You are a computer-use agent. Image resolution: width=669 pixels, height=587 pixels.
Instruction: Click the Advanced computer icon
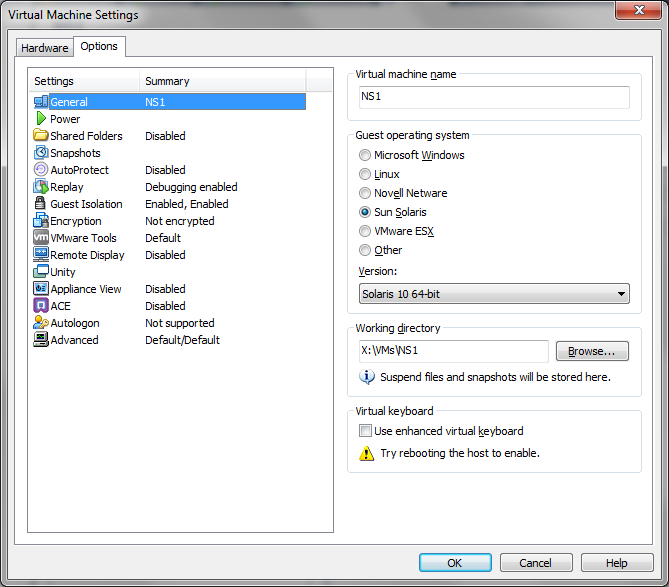41,340
